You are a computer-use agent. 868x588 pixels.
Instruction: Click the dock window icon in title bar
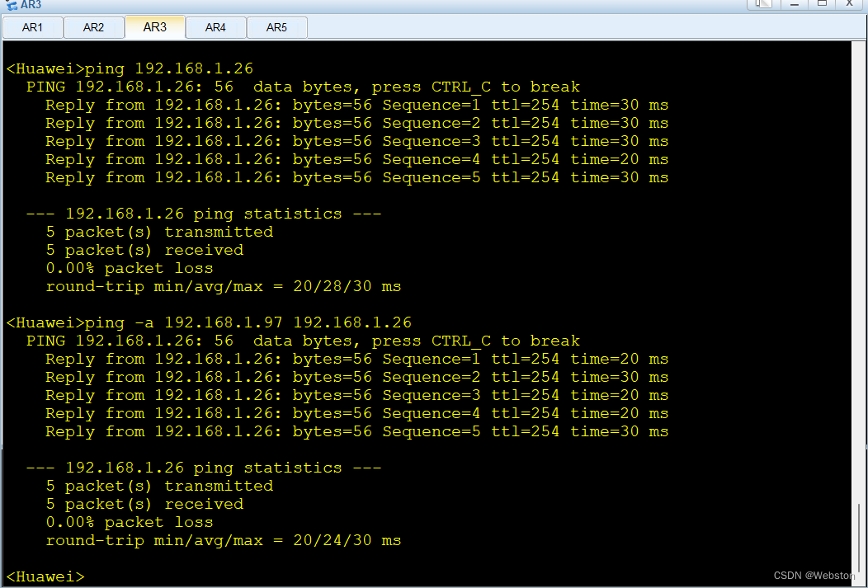(x=763, y=4)
